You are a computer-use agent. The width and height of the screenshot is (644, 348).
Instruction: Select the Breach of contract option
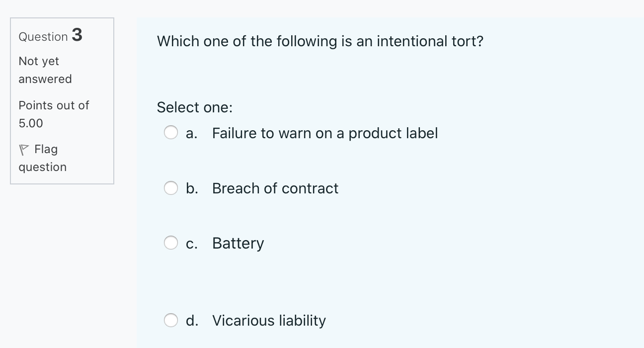click(x=171, y=188)
